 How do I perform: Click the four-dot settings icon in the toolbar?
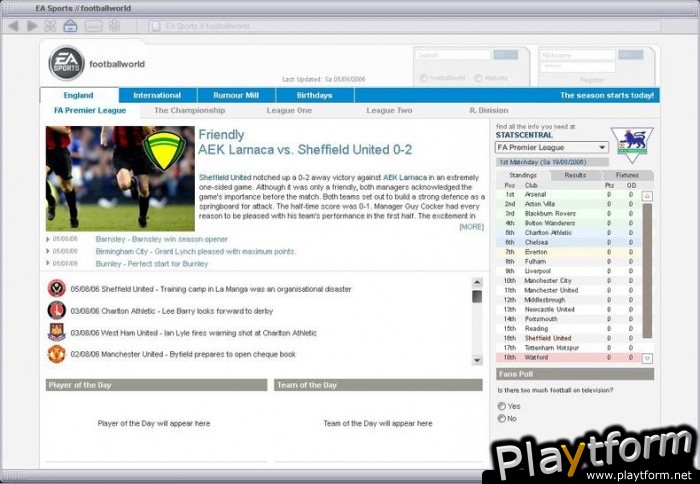[115, 26]
